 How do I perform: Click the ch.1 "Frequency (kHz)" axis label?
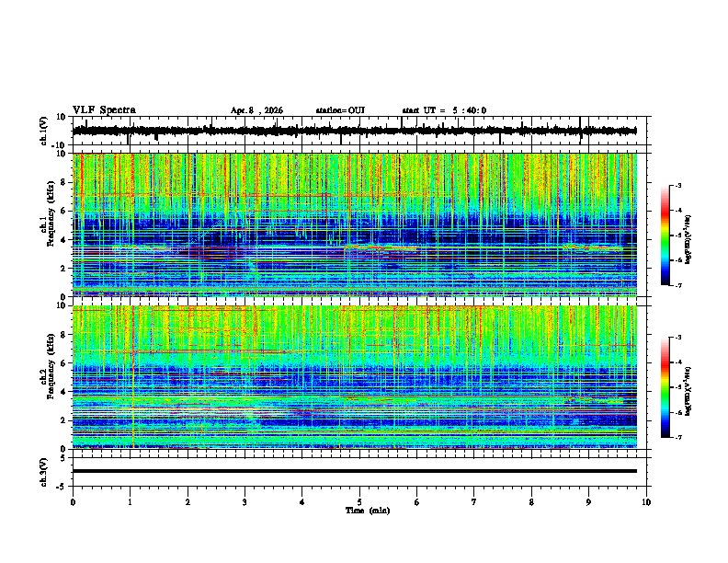(x=51, y=213)
